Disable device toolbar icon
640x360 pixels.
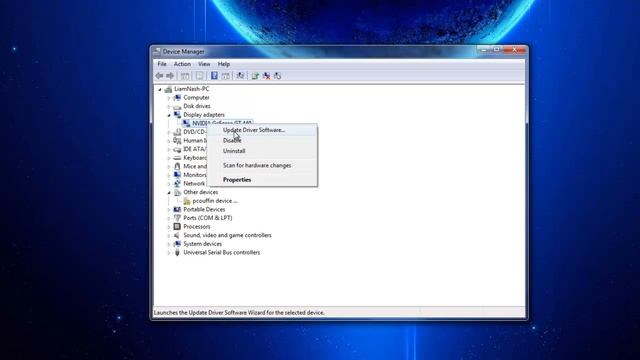click(278, 76)
